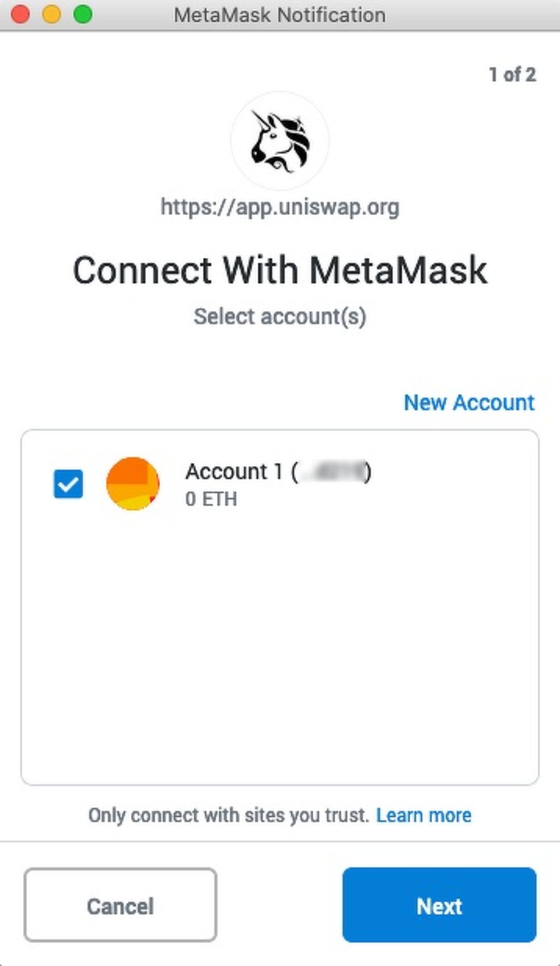This screenshot has width=560, height=966.
Task: Click the blurred address beside Account 1
Action: tap(332, 472)
